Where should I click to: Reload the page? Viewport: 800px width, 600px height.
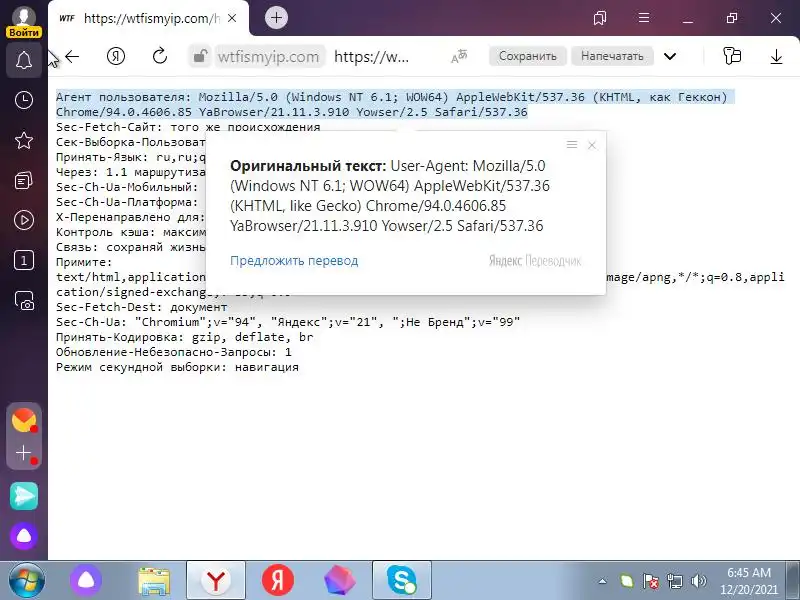(160, 56)
